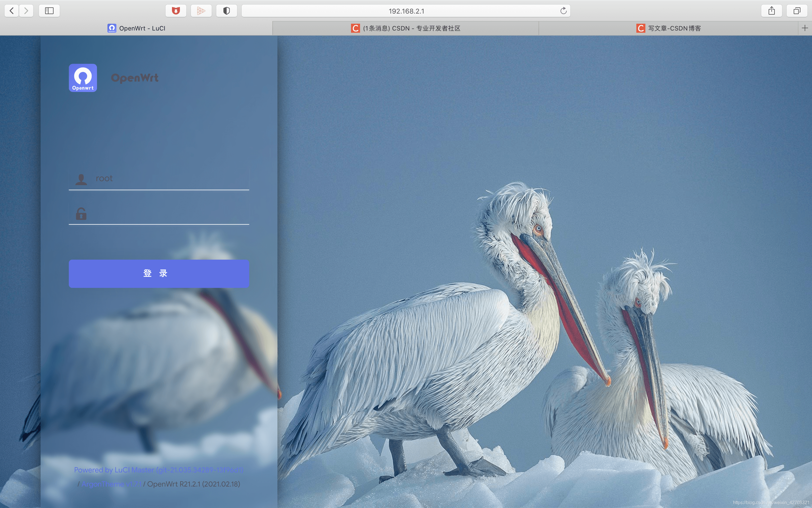Add a new tab with plus button

805,28
